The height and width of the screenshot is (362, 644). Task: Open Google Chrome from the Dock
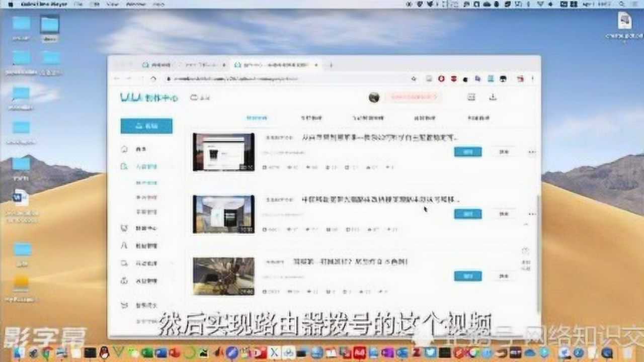47,352
